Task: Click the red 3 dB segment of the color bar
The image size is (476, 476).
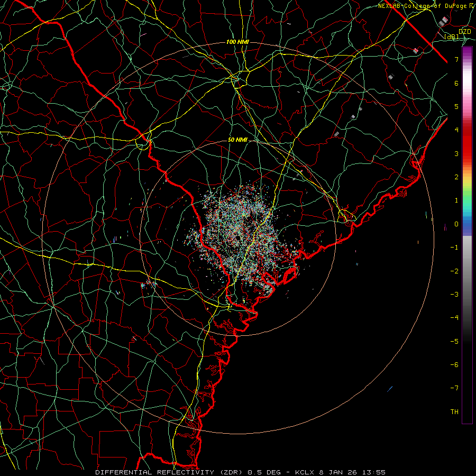Action: click(x=467, y=153)
